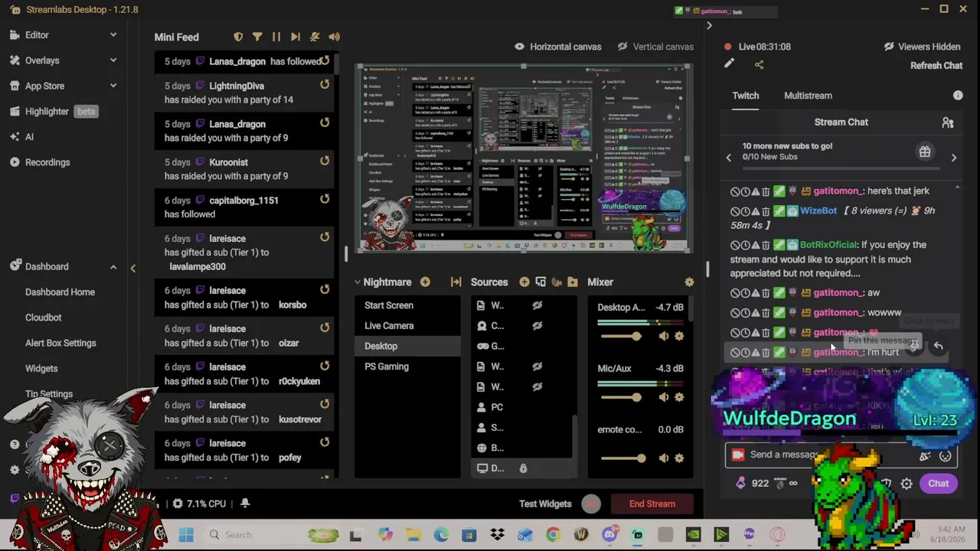Skip the current Mini Feed alert
This screenshot has width=980, height=551.
(x=296, y=37)
